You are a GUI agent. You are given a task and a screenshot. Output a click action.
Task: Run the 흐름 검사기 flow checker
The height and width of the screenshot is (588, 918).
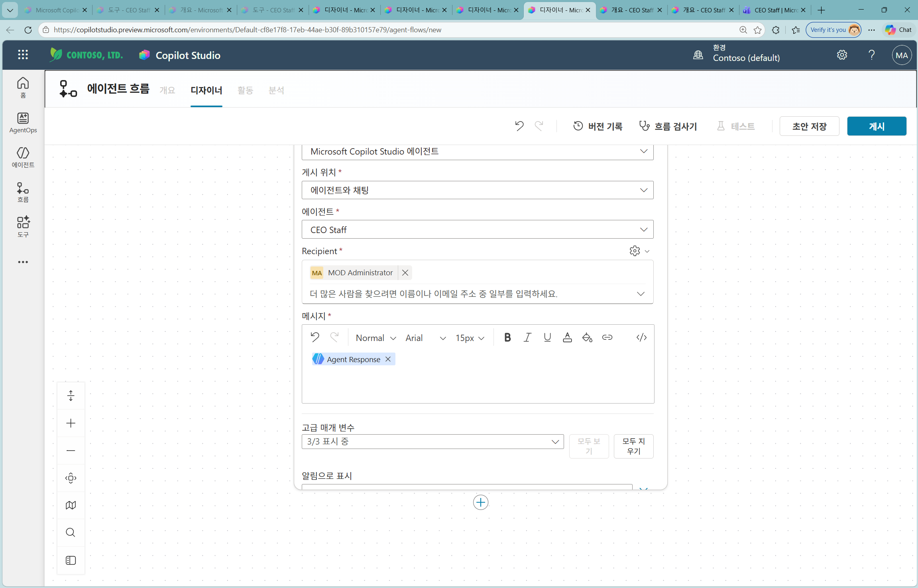click(668, 126)
